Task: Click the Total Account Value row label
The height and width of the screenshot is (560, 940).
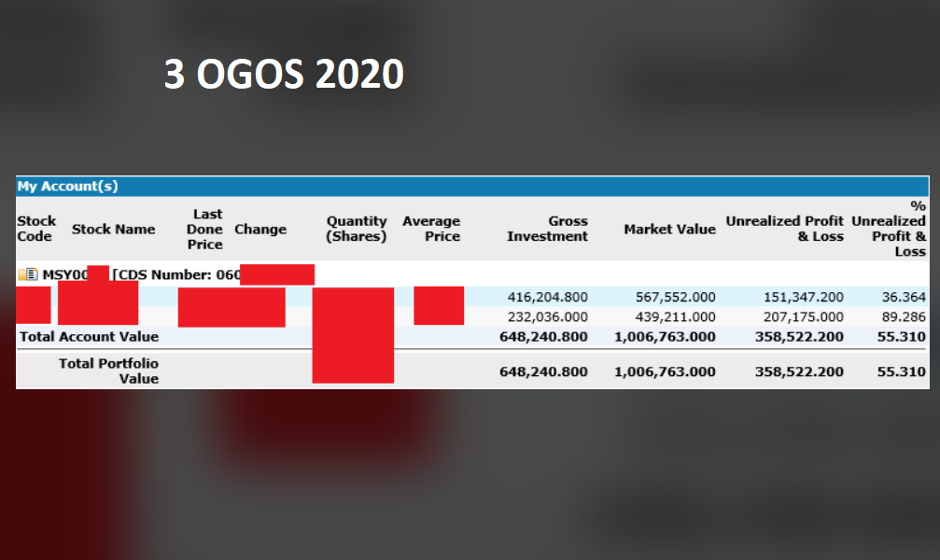Action: (89, 336)
